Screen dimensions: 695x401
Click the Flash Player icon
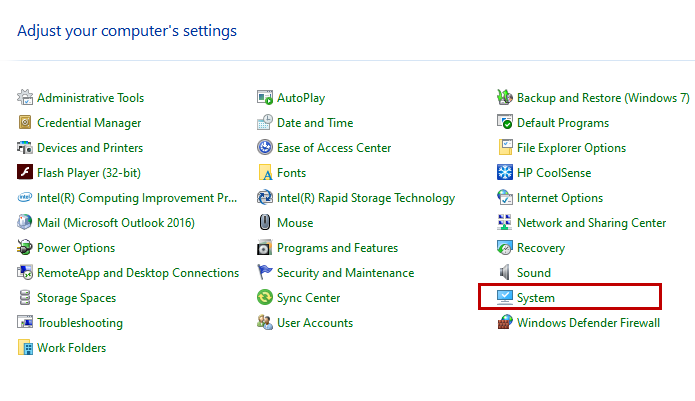(26, 173)
